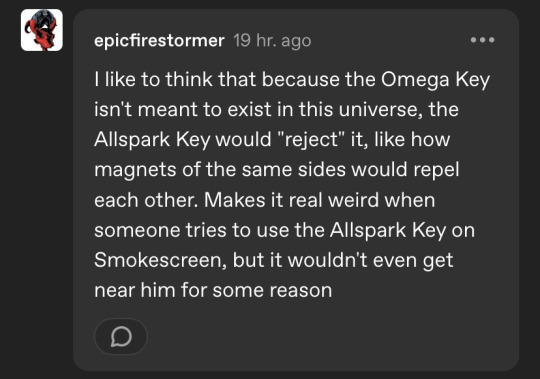Click the word "magnets" in the comment
The width and height of the screenshot is (540, 379).
point(135,170)
